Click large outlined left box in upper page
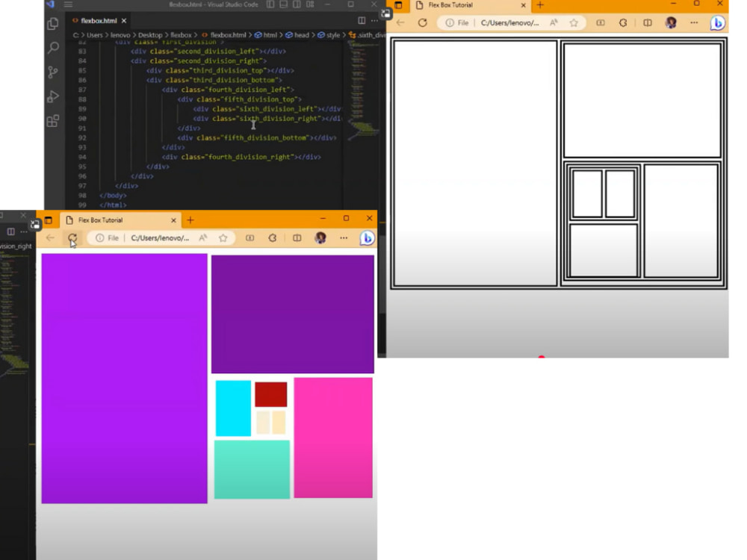Screen dimensions: 747x560 pos(475,164)
